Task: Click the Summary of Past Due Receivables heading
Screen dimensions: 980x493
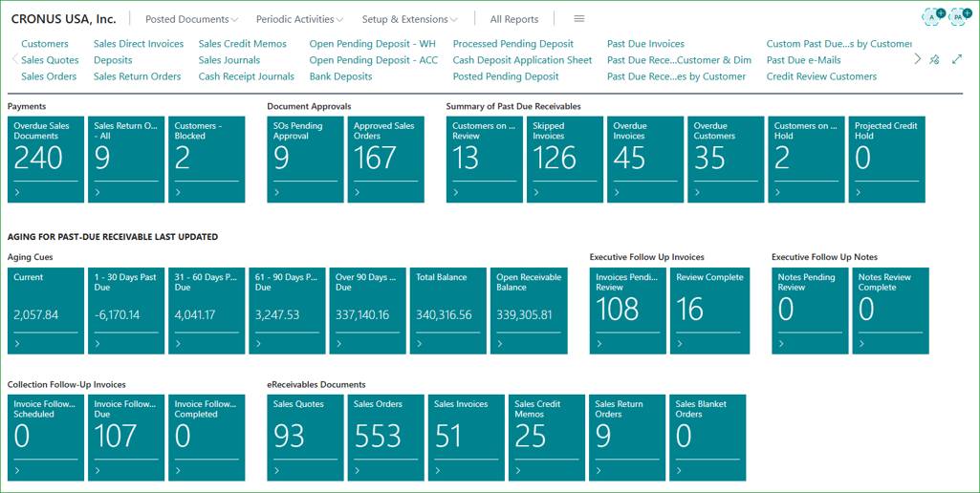Action: 513,106
